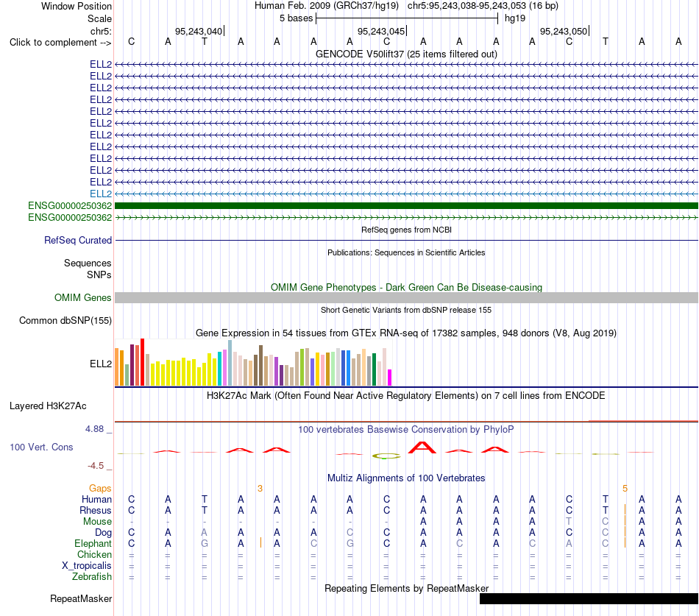The width and height of the screenshot is (699, 616).
Task: Open Multiz Alignments of 100 Vertebrates title
Action: (406, 478)
